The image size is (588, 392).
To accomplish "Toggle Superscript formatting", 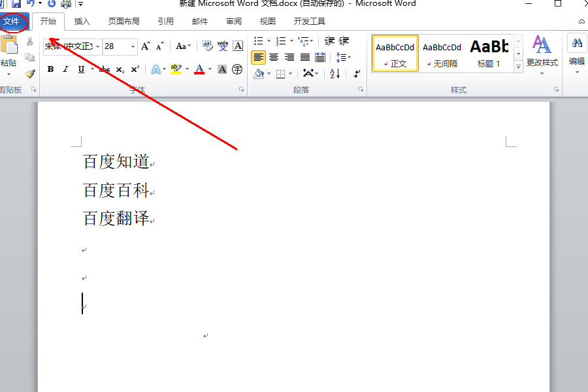I will (135, 69).
